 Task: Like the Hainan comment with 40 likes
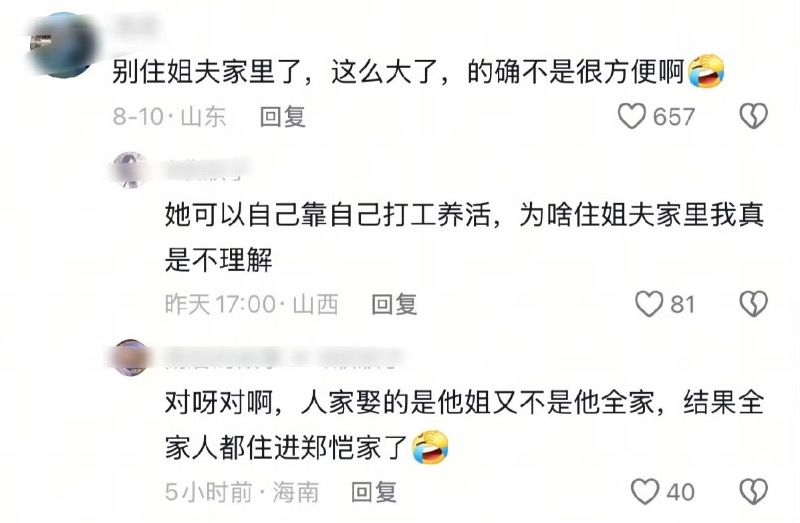[645, 492]
